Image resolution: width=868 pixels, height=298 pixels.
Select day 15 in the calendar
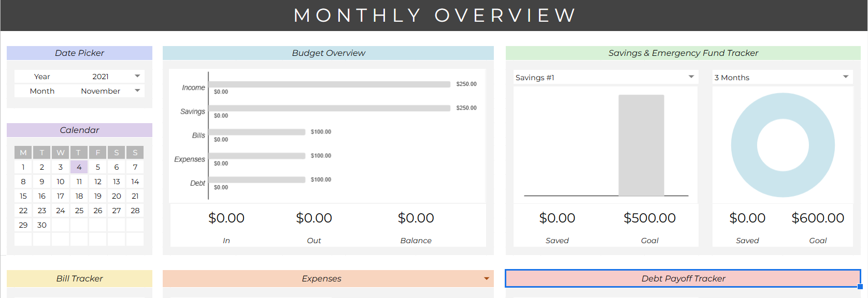23,196
